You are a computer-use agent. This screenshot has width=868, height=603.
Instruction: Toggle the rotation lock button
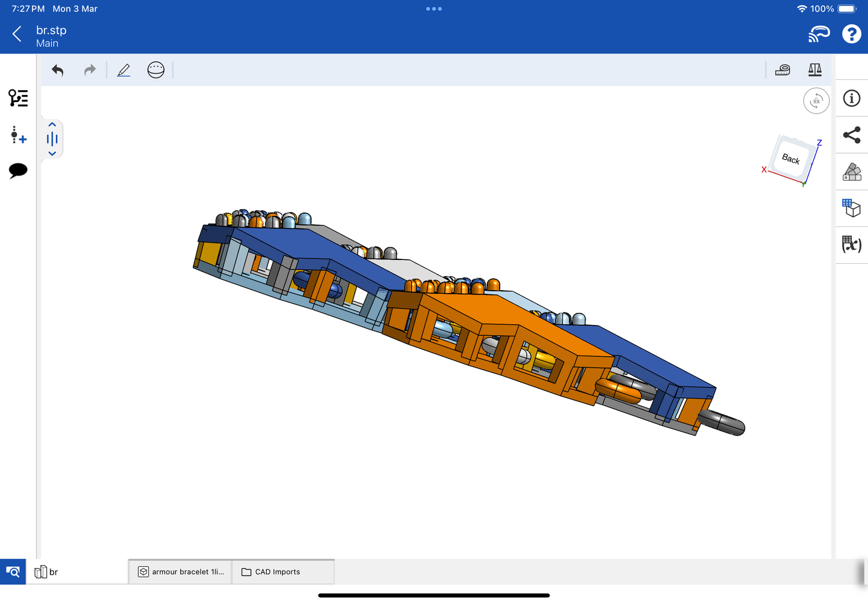pyautogui.click(x=816, y=101)
